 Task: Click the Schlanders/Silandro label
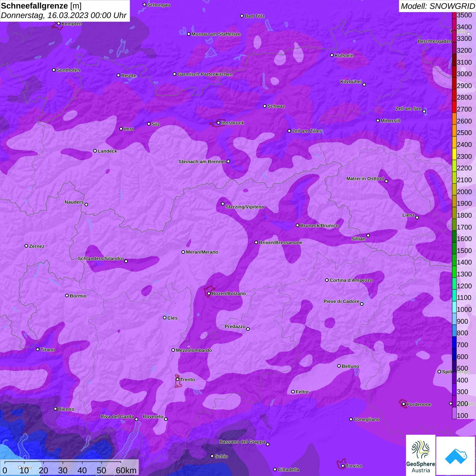[x=101, y=258]
